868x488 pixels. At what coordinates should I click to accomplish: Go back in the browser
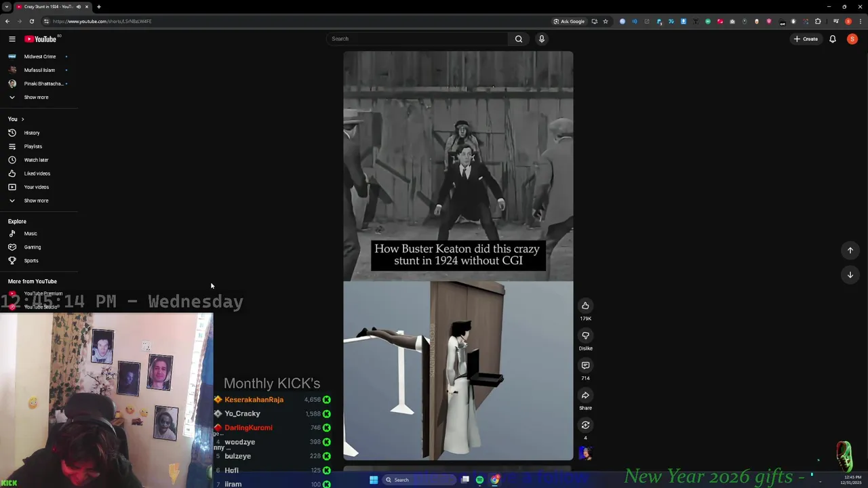click(7, 21)
